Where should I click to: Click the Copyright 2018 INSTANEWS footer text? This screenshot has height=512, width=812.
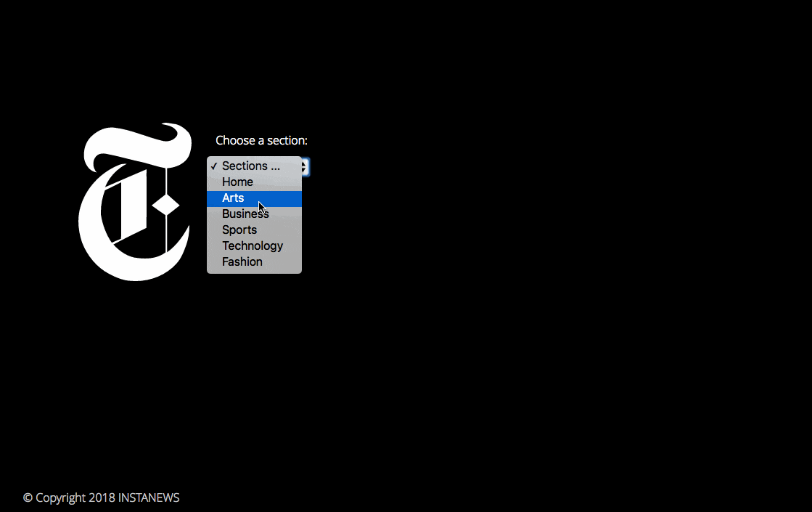pos(102,498)
